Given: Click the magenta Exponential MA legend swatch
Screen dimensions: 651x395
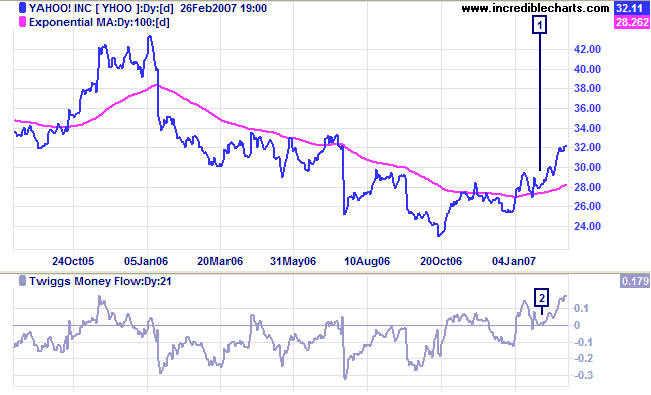Looking at the screenshot, I should pos(22,22).
